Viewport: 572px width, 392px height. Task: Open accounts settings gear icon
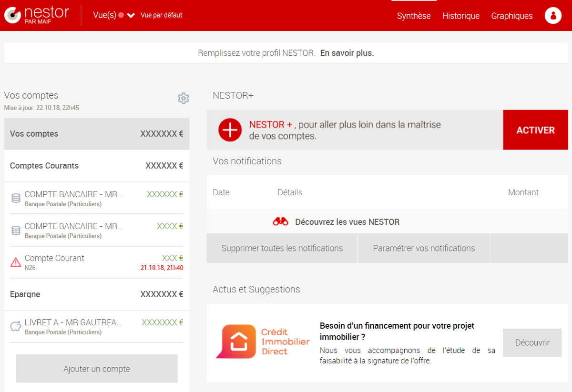184,98
